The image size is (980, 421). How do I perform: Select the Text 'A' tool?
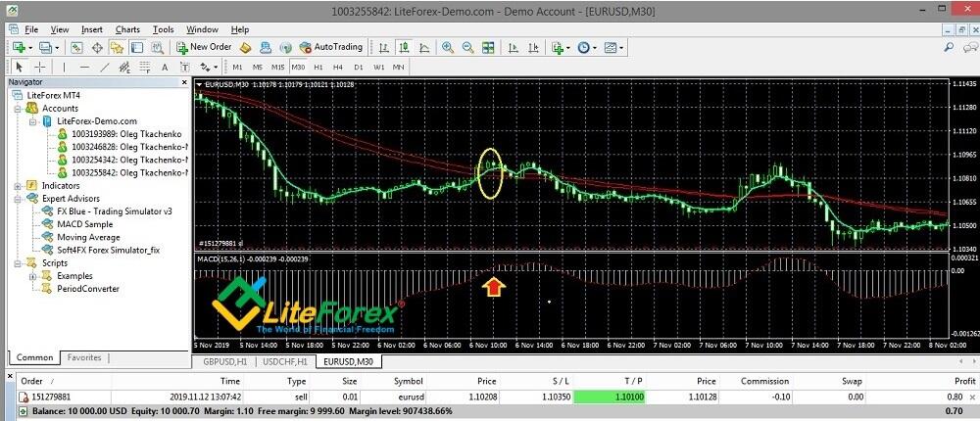[165, 67]
